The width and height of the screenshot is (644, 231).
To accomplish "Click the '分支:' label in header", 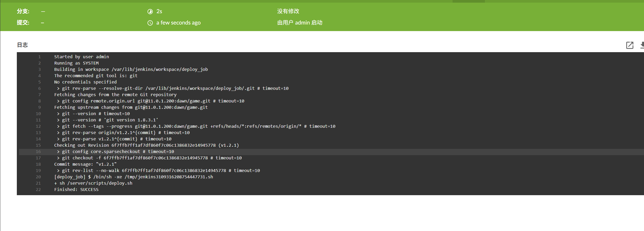I will click(x=23, y=11).
